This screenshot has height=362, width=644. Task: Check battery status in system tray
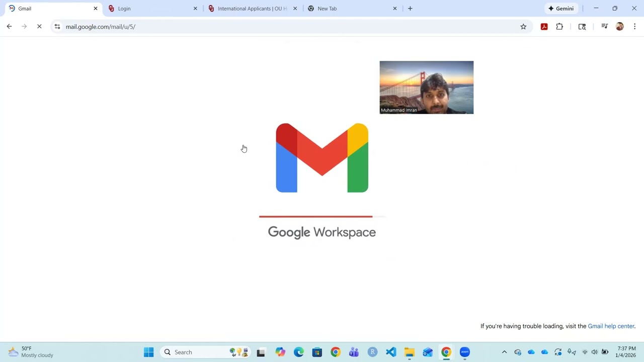pos(605,352)
